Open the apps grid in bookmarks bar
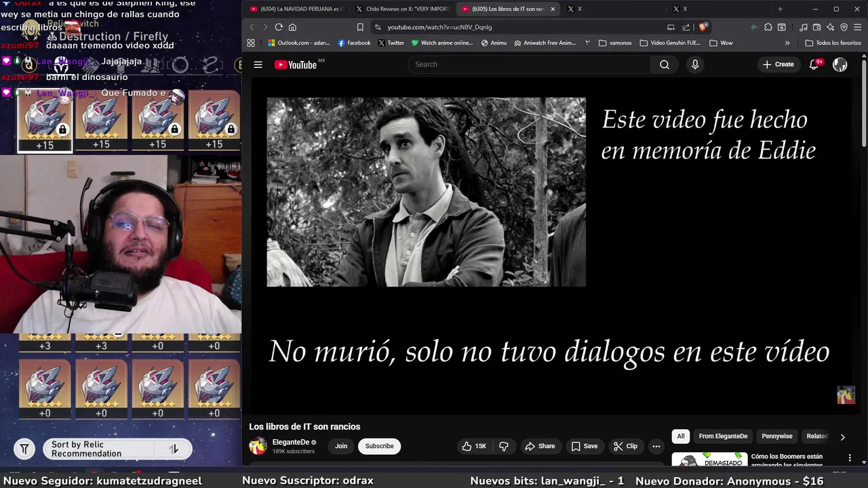Viewport: 868px width, 488px height. (x=251, y=43)
